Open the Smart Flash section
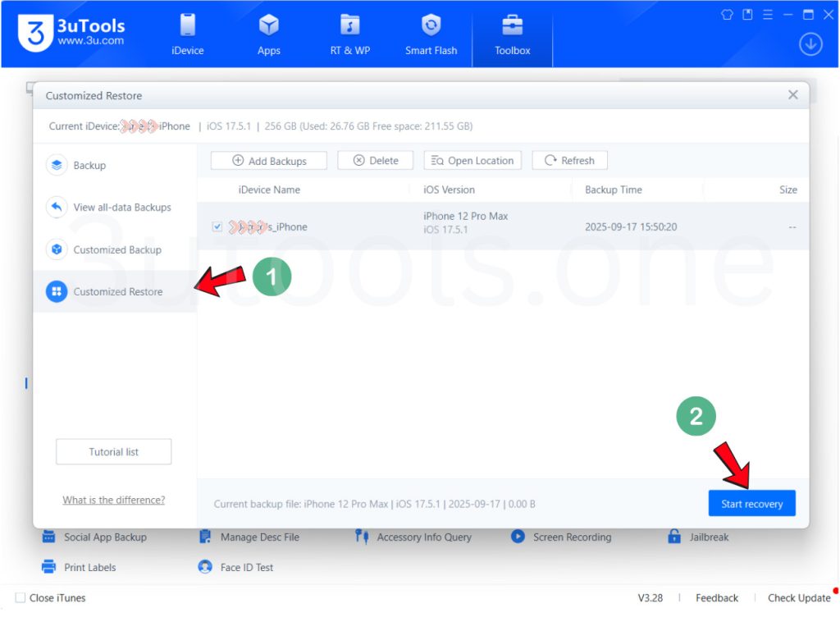Image resolution: width=840 pixels, height=622 pixels. coord(431,26)
